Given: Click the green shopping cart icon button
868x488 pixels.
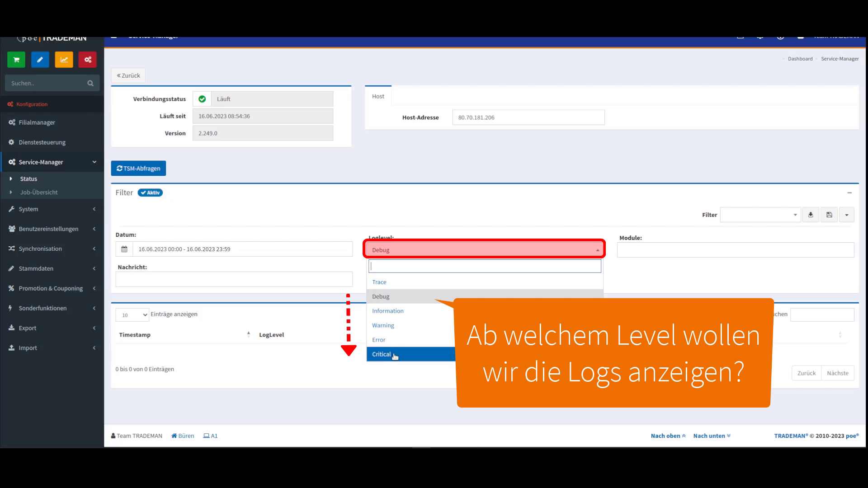Looking at the screenshot, I should coord(16,60).
